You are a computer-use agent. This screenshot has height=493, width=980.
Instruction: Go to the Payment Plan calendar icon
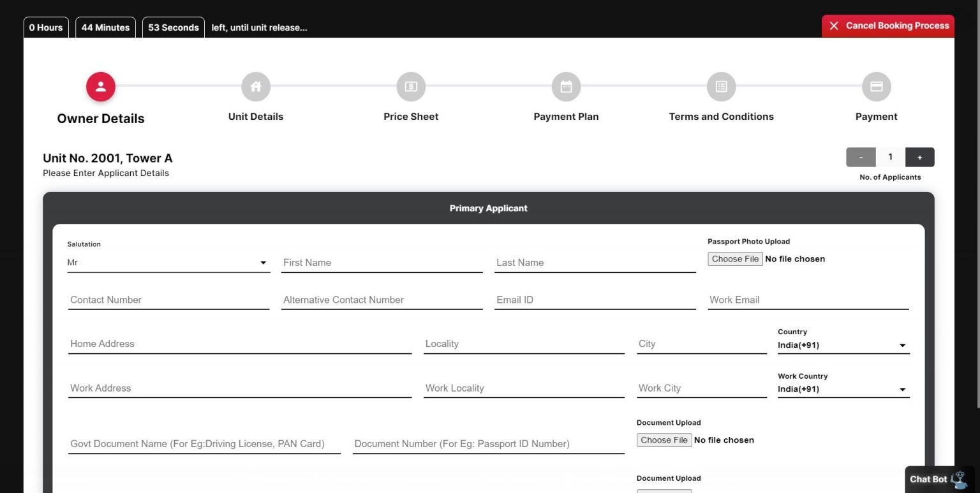tap(566, 87)
